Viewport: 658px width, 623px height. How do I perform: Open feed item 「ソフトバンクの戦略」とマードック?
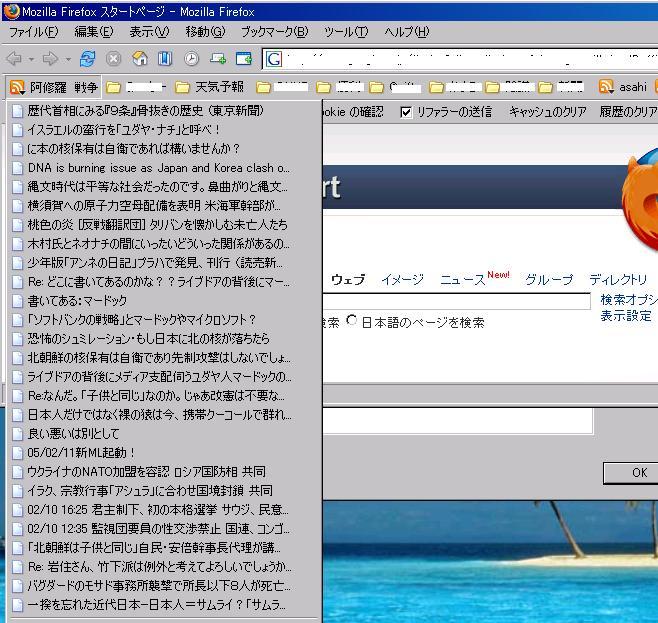pos(164,320)
